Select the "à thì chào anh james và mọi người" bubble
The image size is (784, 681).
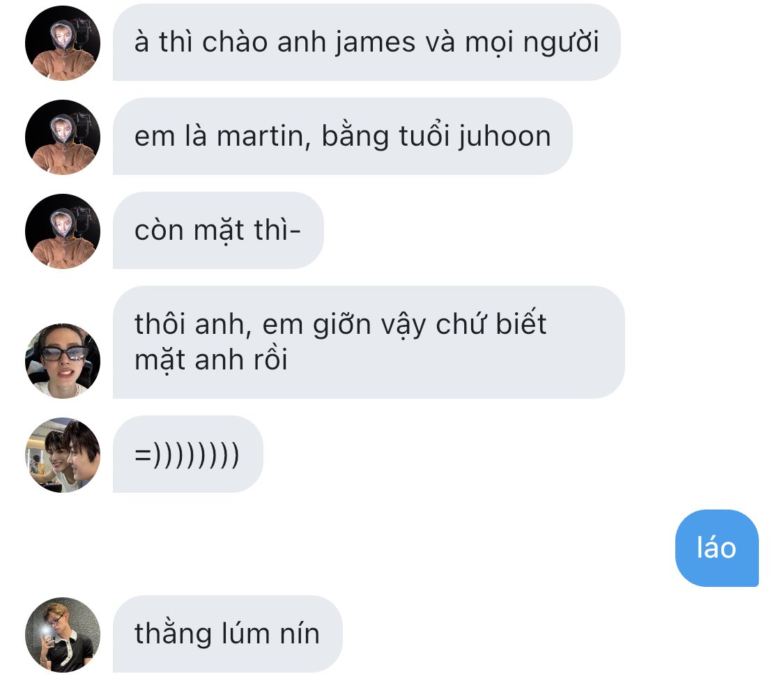point(367,42)
